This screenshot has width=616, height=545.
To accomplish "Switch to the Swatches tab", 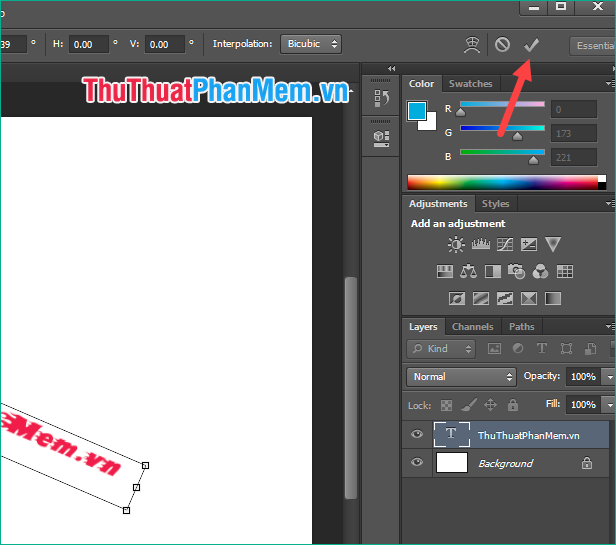I will coord(471,84).
